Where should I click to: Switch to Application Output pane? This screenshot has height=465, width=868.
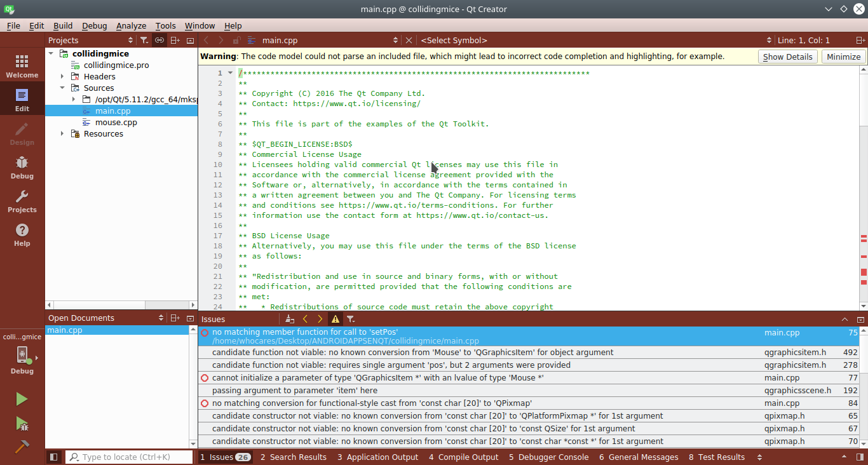pos(378,457)
